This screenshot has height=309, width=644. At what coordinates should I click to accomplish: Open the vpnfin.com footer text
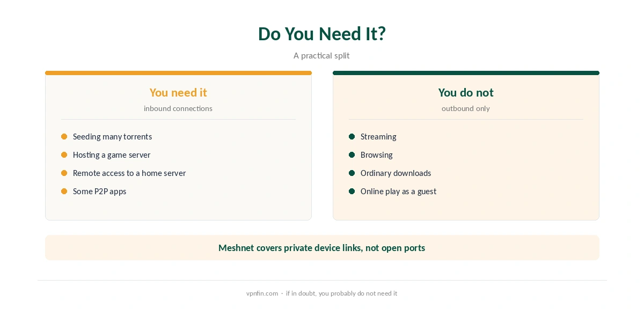[x=262, y=293]
